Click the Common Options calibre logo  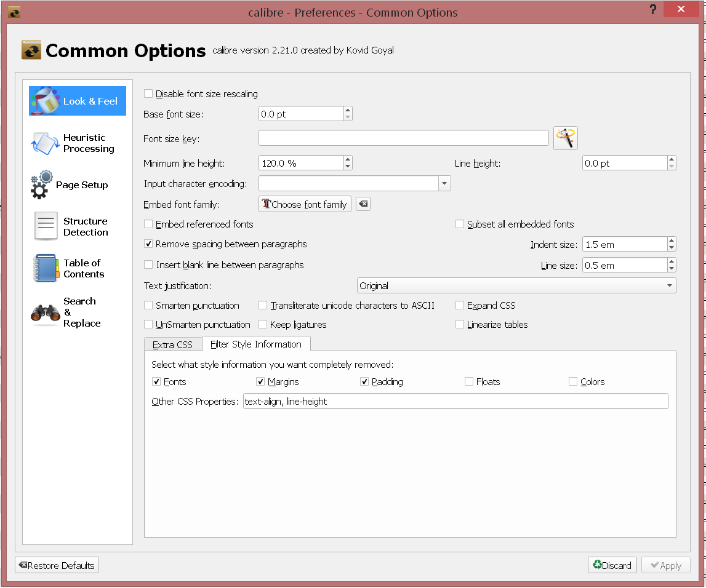point(31,50)
